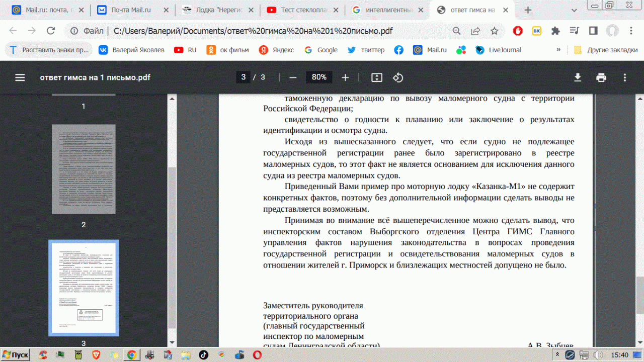Image resolution: width=644 pixels, height=362 pixels.
Task: Toggle the browser side panel
Action: click(593, 31)
